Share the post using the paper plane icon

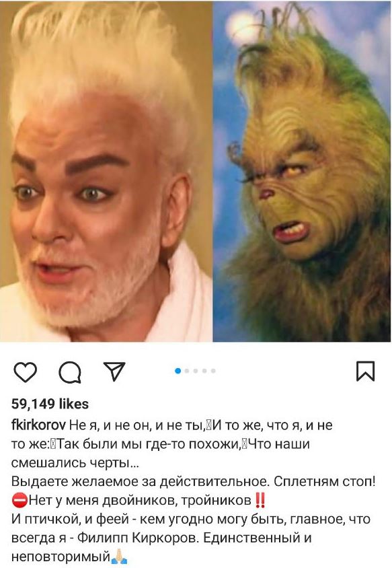tap(114, 371)
